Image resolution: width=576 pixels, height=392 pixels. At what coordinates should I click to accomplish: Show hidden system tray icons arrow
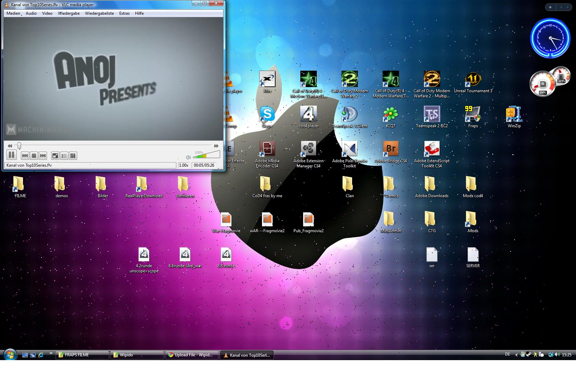(516, 355)
